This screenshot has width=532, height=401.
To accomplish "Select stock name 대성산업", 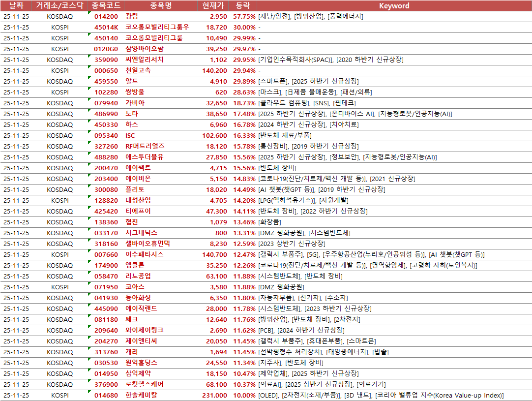I will pos(138,200).
